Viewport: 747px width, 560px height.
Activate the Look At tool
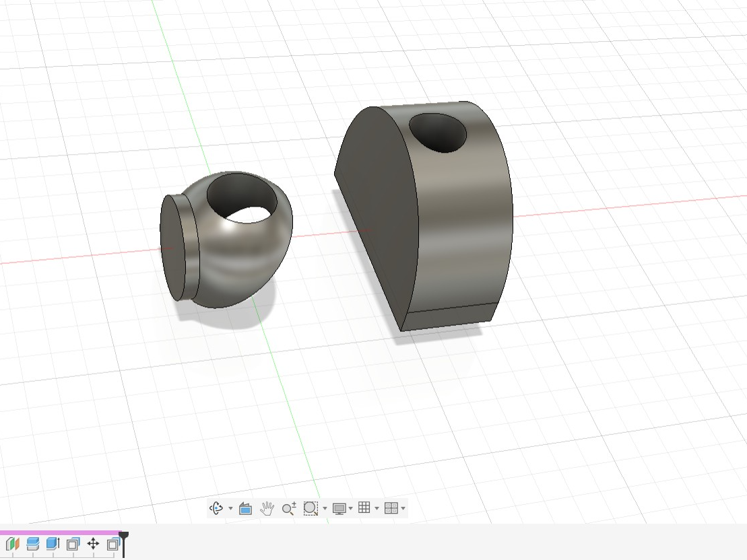pyautogui.click(x=245, y=508)
